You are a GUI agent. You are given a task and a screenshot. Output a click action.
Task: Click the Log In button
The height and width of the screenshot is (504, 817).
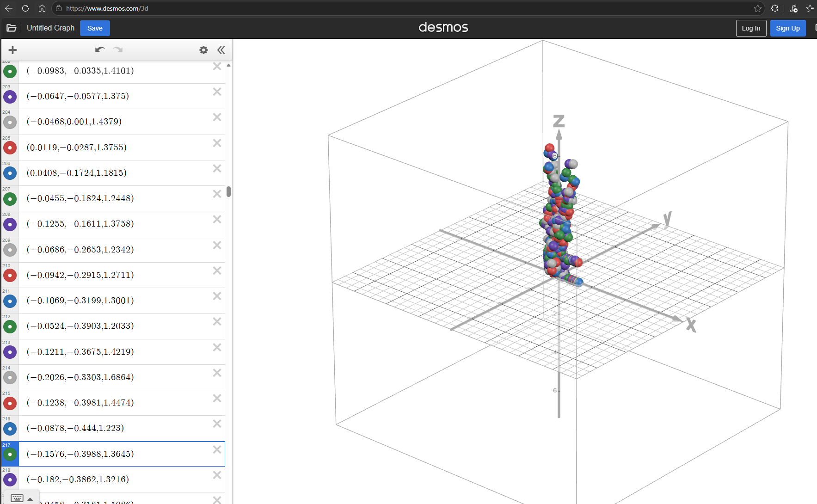click(x=751, y=28)
